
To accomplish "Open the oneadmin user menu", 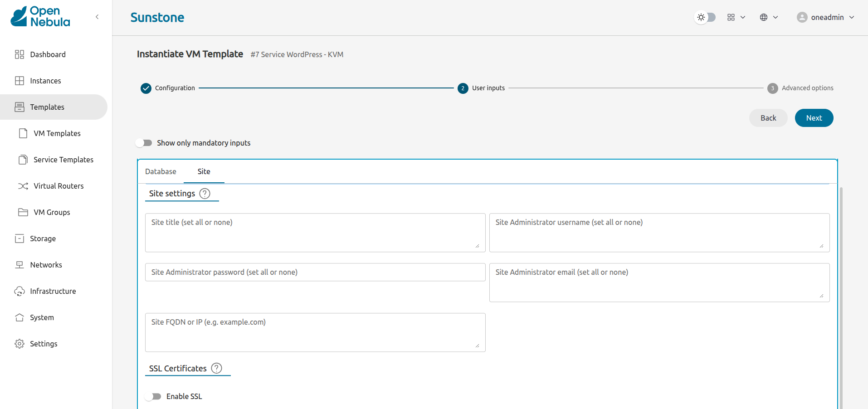I will [x=825, y=17].
